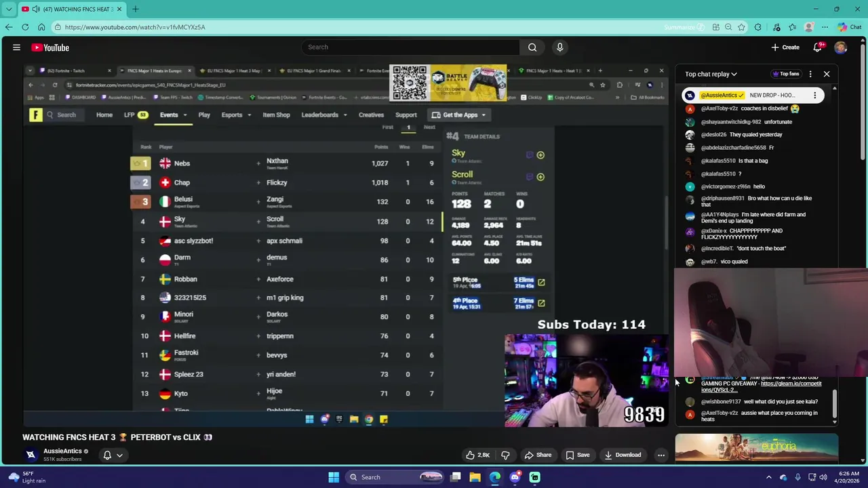
Task: Favorite this page with star icon
Action: (741, 27)
